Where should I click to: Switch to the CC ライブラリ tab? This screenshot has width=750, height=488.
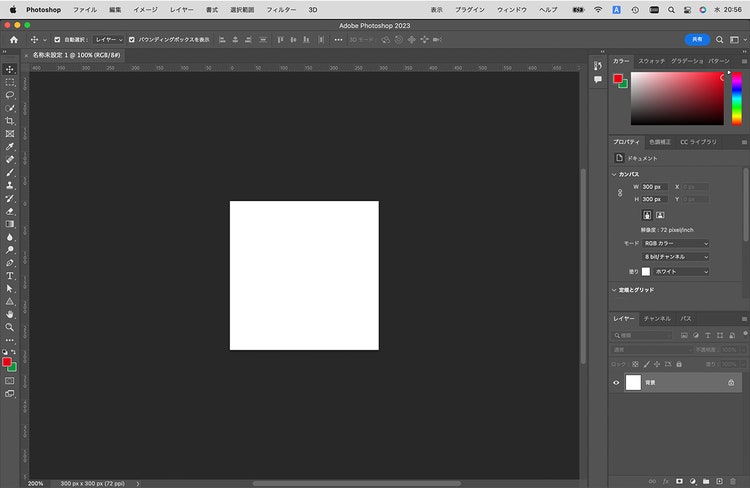[x=699, y=142]
